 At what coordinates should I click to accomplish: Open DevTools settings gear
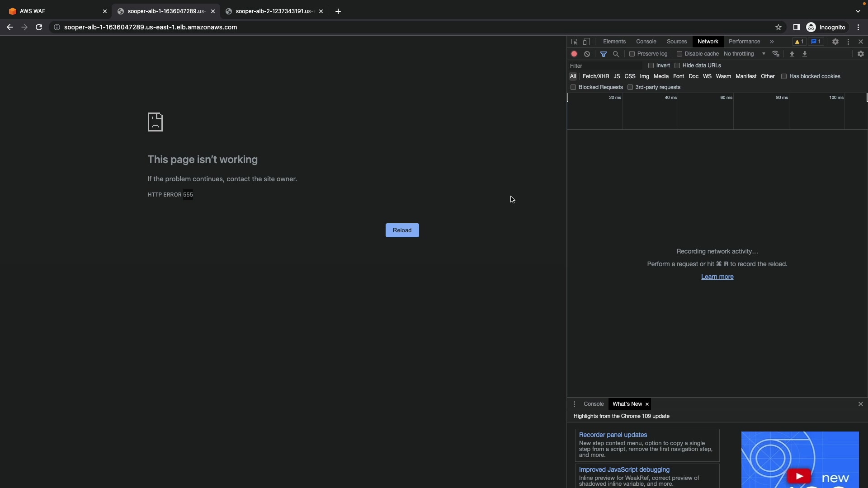point(835,42)
